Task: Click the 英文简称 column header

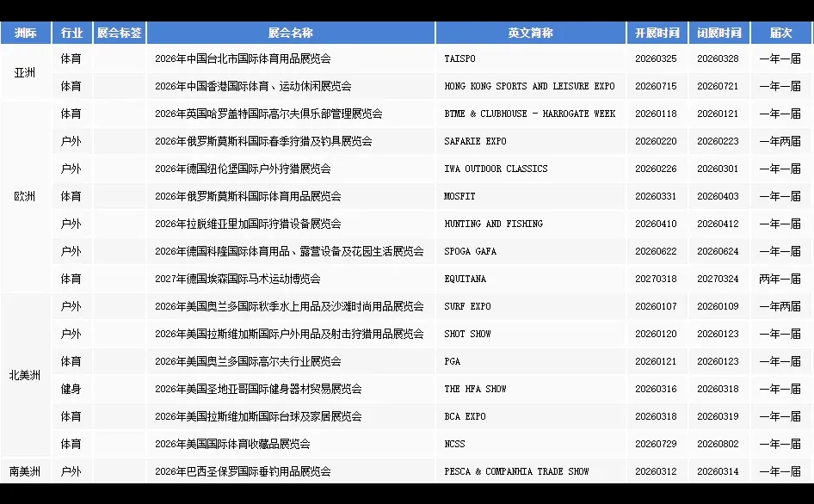Action: click(530, 32)
